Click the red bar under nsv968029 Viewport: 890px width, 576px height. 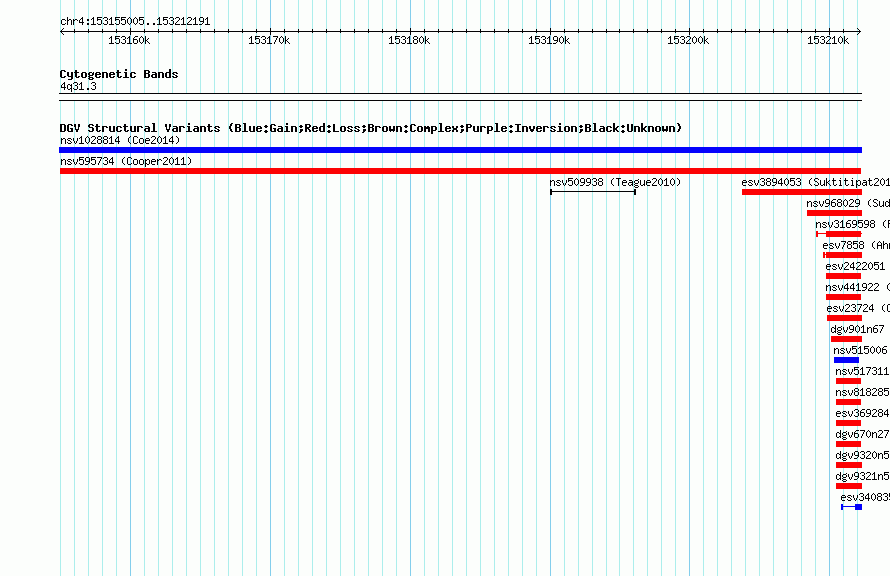click(834, 213)
